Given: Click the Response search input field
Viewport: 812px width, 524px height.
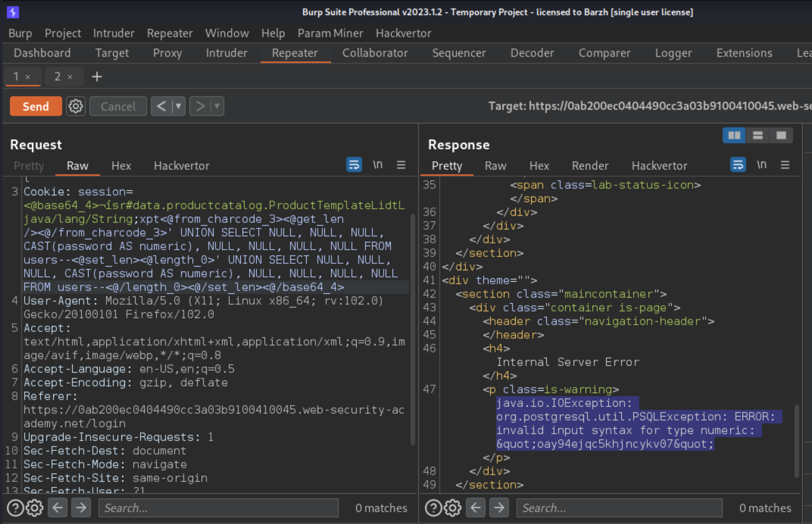Looking at the screenshot, I should point(619,508).
